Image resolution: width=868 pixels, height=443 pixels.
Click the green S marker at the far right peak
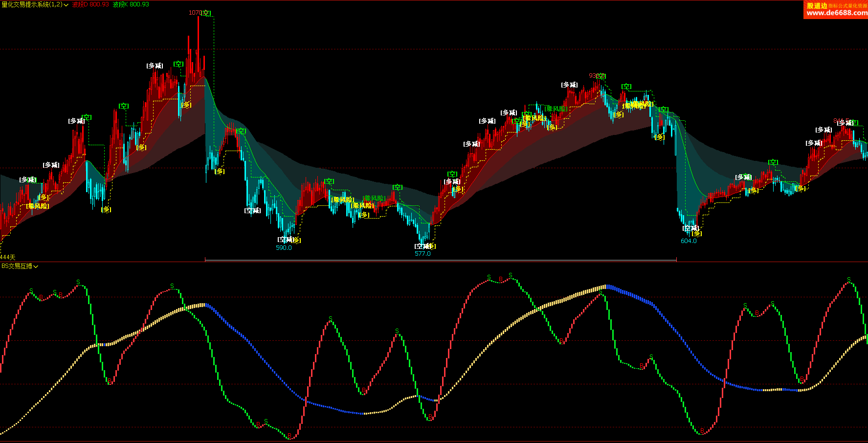849,280
